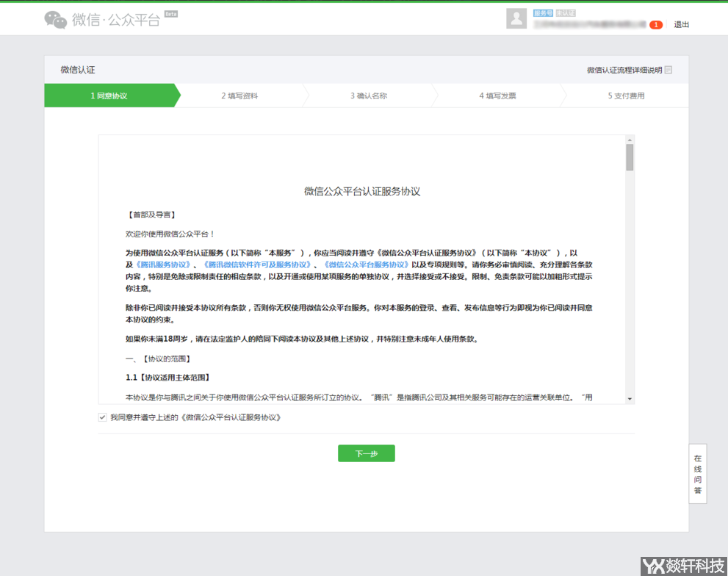The image size is (728, 576).
Task: Click the 未认证 status badge
Action: point(566,12)
